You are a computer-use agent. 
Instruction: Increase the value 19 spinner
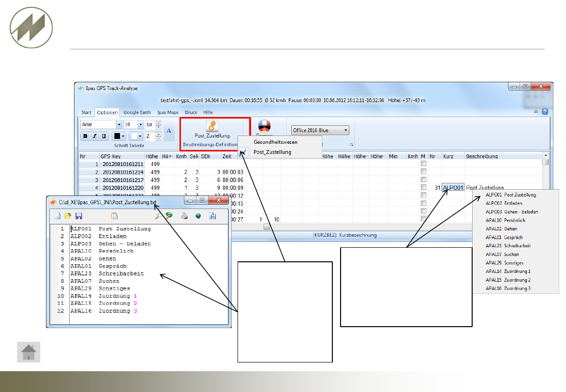(158, 123)
